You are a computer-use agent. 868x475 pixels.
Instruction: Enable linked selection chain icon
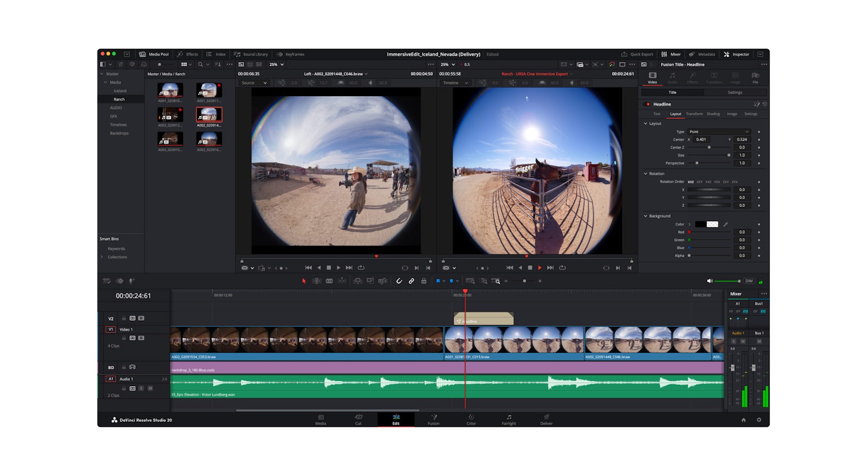(412, 280)
